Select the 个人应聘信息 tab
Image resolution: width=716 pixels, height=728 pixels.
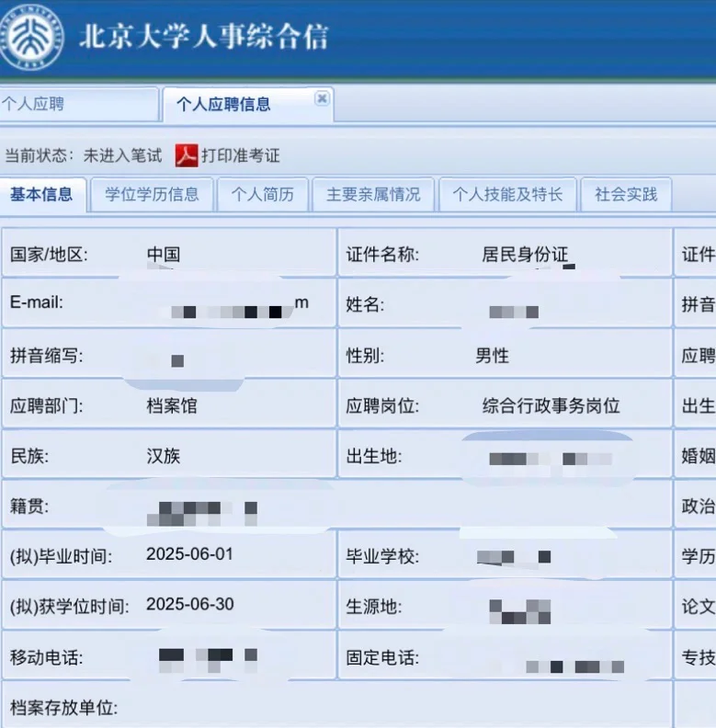tap(248, 105)
